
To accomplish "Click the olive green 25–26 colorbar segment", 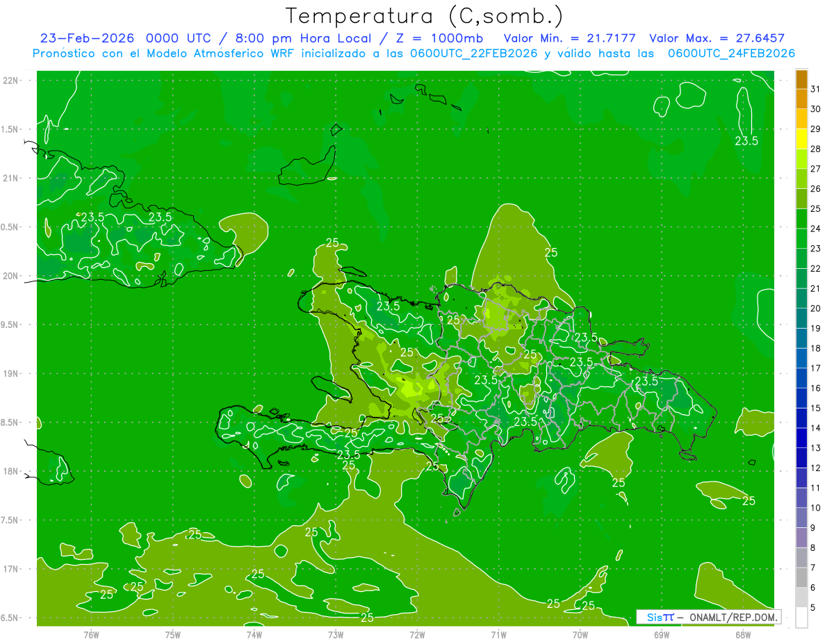I will [801, 199].
